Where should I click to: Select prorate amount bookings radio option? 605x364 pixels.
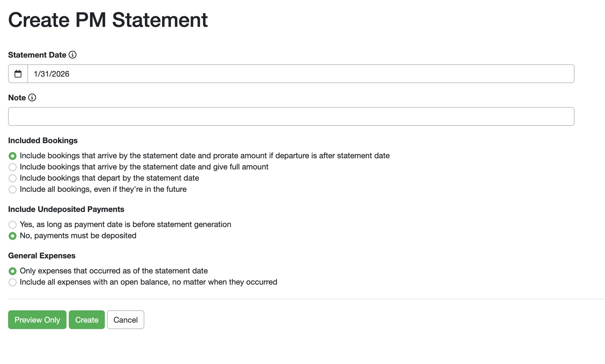12,156
